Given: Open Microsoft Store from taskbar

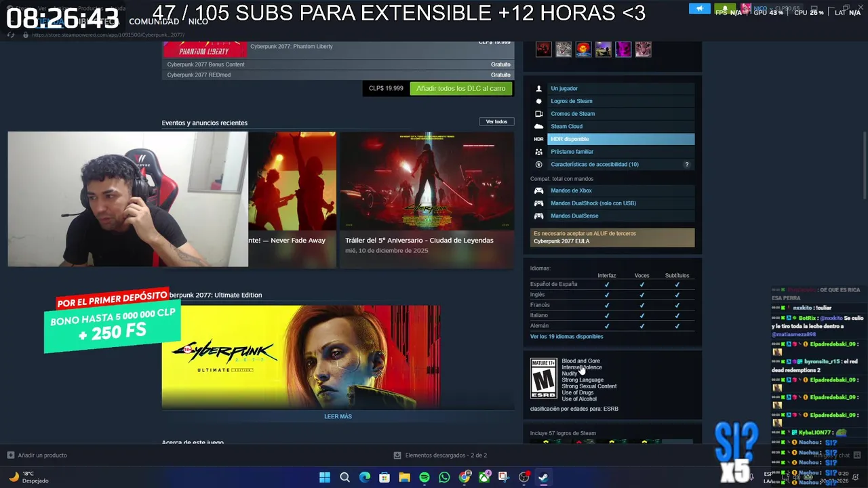Looking at the screenshot, I should coord(384,477).
